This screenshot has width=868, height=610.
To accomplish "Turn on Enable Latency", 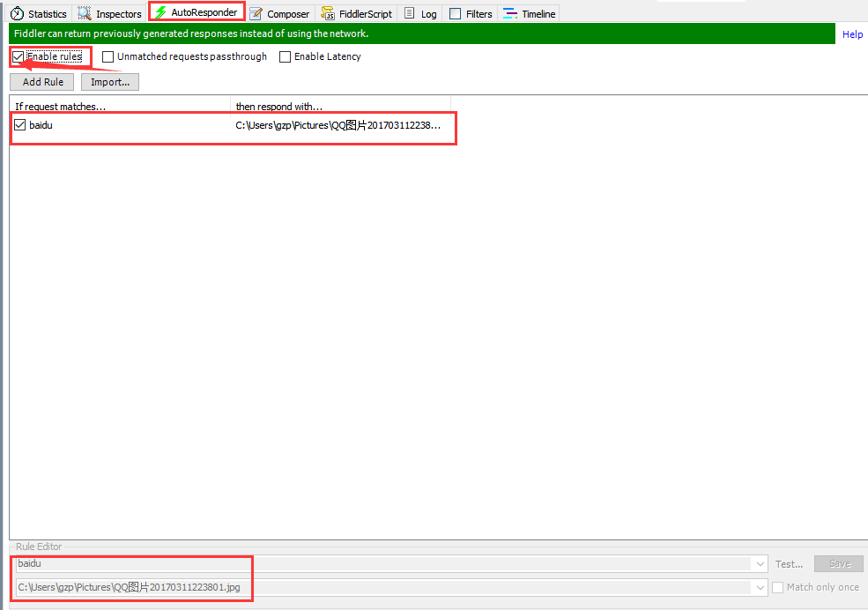I will click(x=285, y=57).
